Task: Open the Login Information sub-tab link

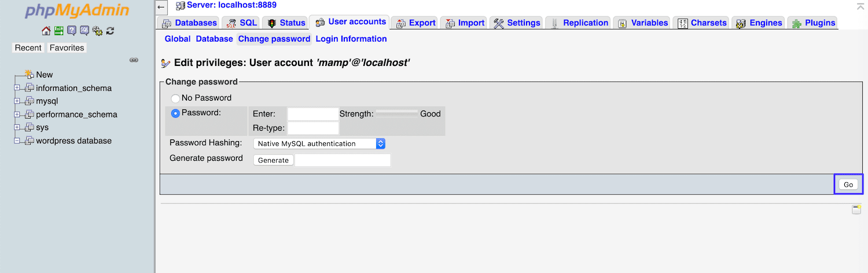Action: [x=351, y=39]
